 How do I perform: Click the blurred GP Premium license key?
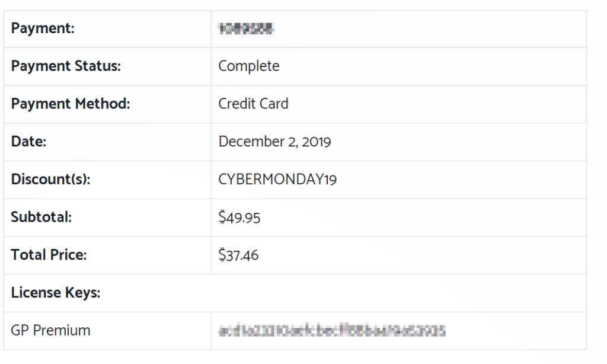pyautogui.click(x=332, y=331)
